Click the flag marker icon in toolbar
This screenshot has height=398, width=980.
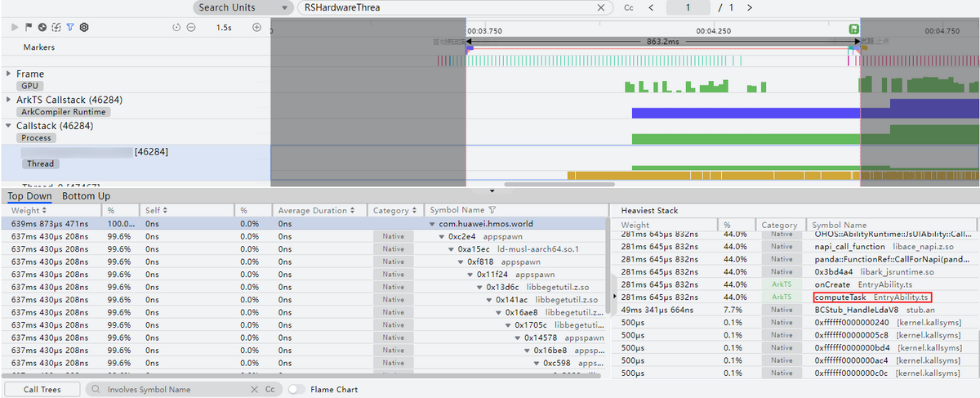pyautogui.click(x=29, y=27)
